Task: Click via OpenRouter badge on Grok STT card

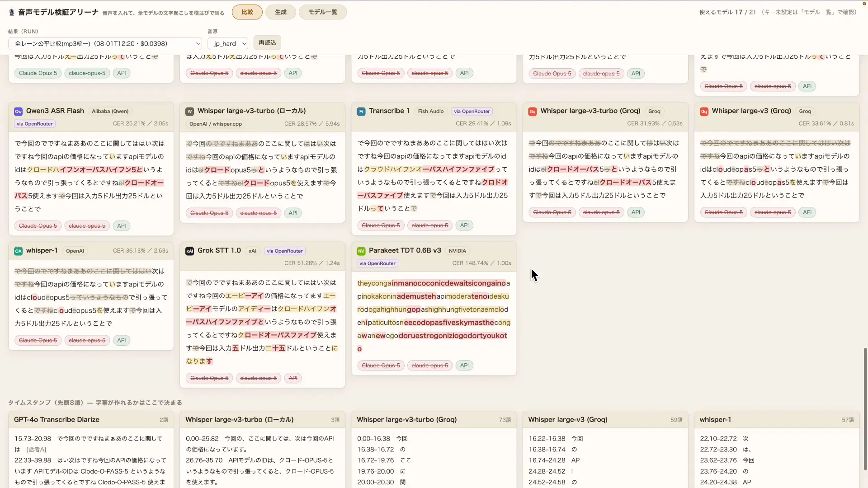Action: 285,251
